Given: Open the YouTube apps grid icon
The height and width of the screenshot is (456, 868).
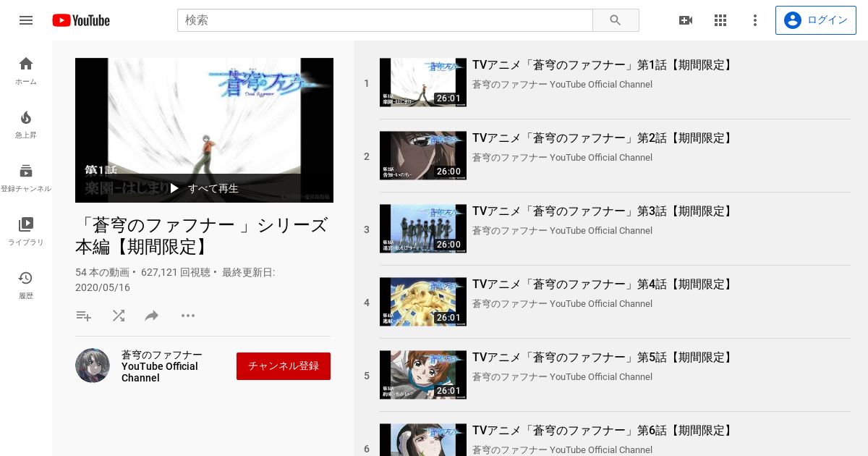Looking at the screenshot, I should [720, 20].
